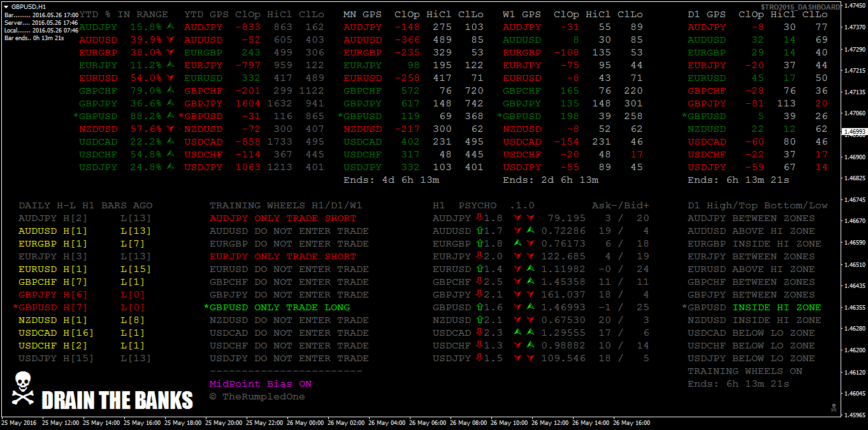Select GBPUSD ONLY TRADE LONG row
The height and width of the screenshot is (430, 868).
(x=279, y=307)
